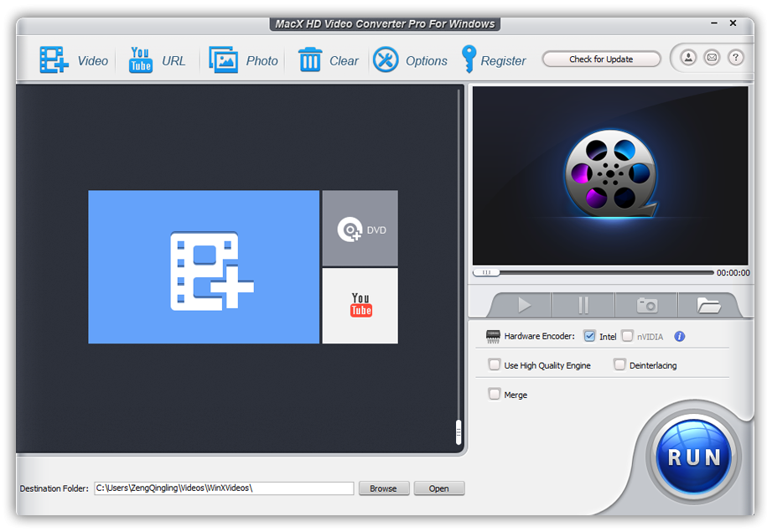Open help question mark icon
The width and height of the screenshot is (767, 532).
[735, 58]
